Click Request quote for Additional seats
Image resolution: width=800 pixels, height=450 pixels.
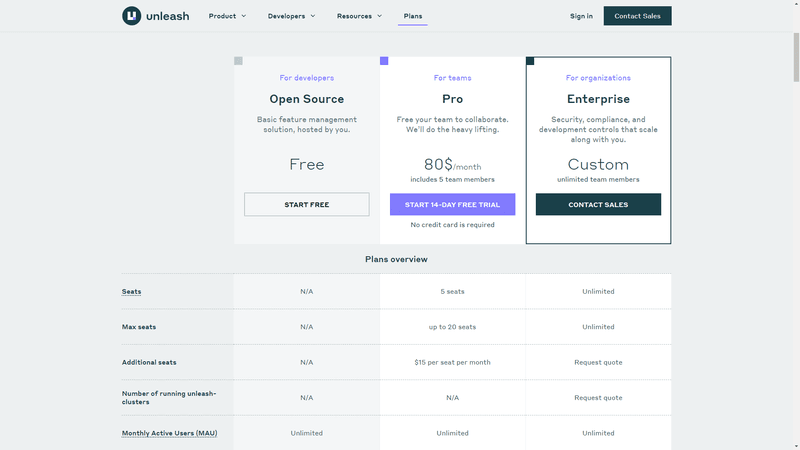click(598, 362)
